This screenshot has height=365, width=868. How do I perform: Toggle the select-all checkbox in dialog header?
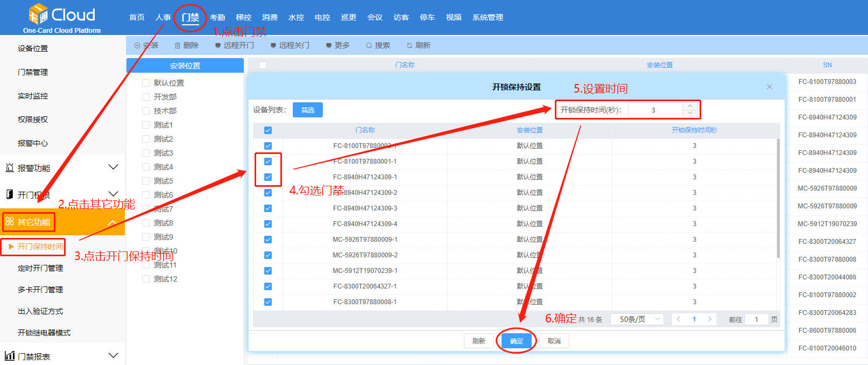[268, 130]
